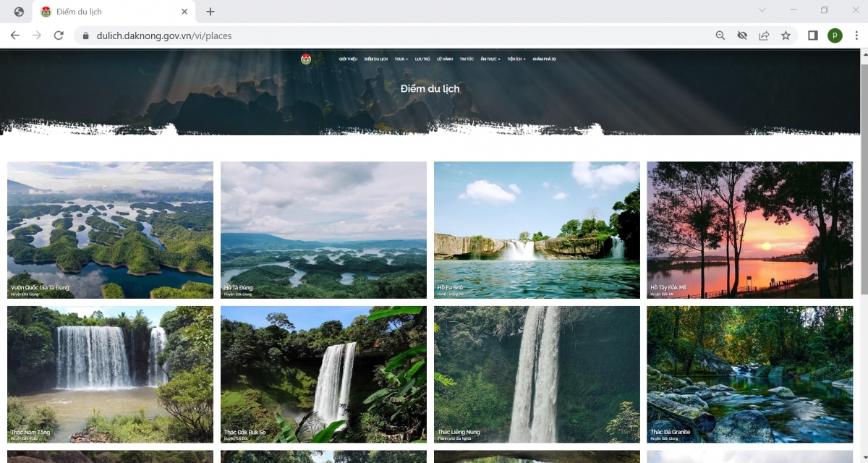Click the browser back arrow
The height and width of the screenshot is (463, 868).
click(x=14, y=35)
